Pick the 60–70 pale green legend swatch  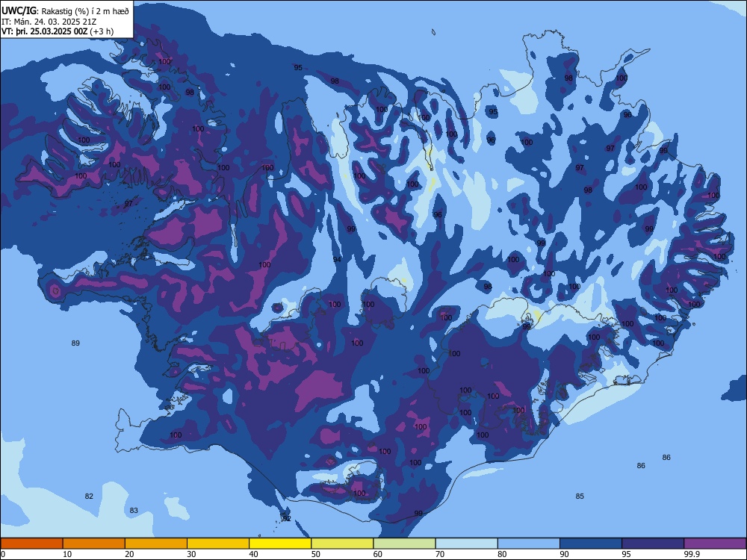point(404,544)
